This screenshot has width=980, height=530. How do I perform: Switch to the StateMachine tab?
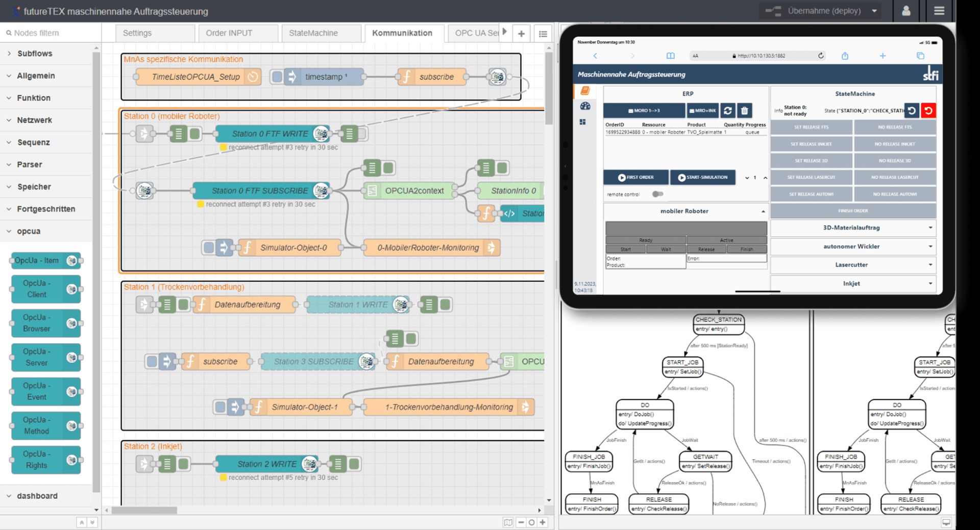point(313,33)
